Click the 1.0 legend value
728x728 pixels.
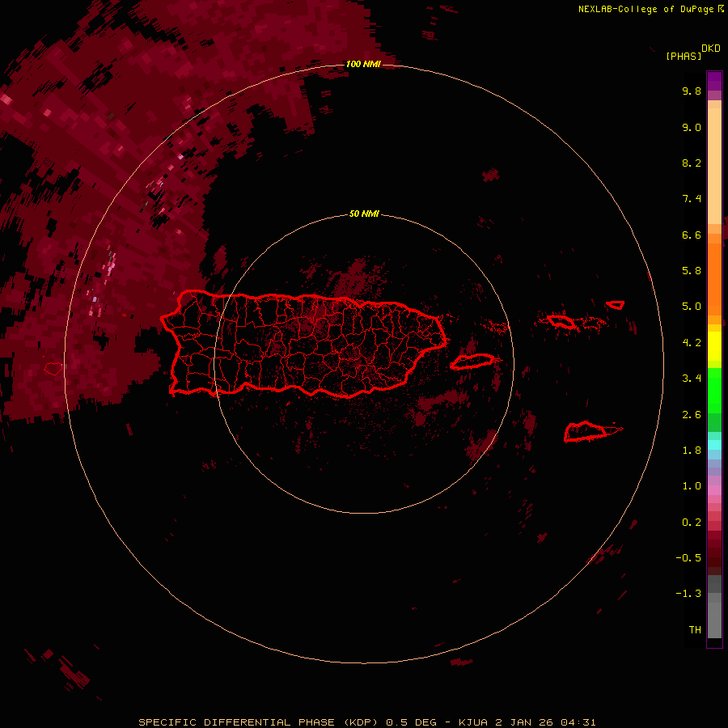pyautogui.click(x=692, y=486)
